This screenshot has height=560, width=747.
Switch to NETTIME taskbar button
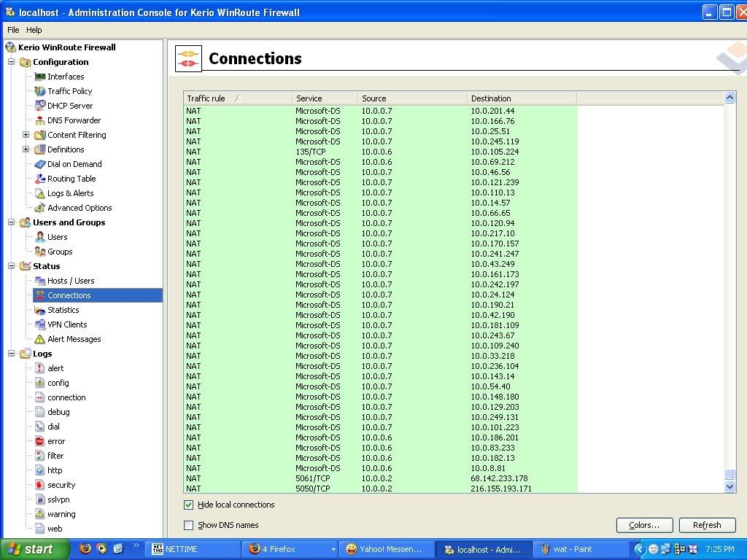tap(193, 550)
